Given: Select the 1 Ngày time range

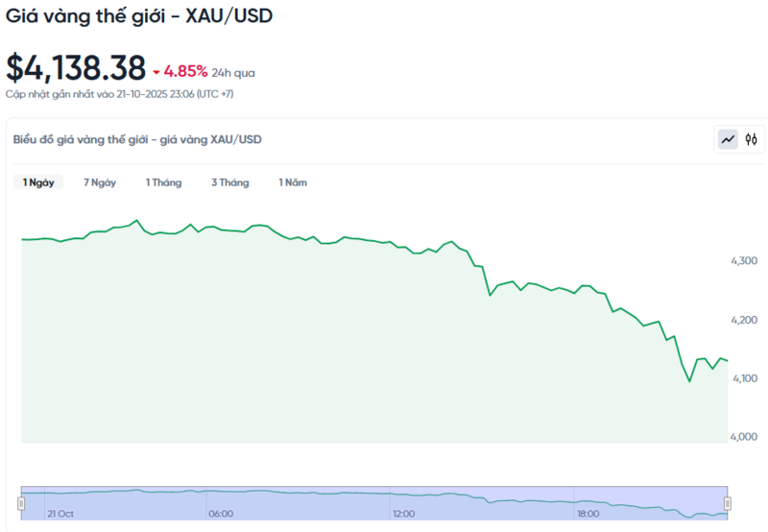Looking at the screenshot, I should click(x=38, y=182).
